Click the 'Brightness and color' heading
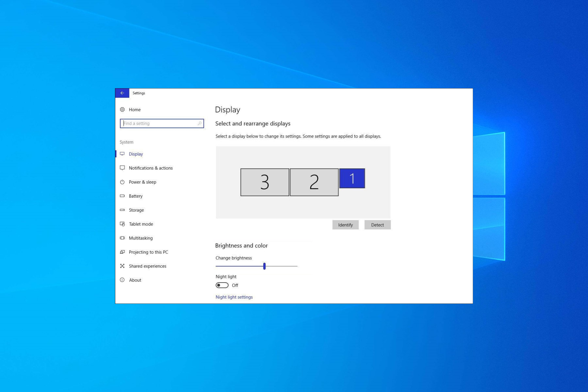The image size is (588, 392). 241,246
